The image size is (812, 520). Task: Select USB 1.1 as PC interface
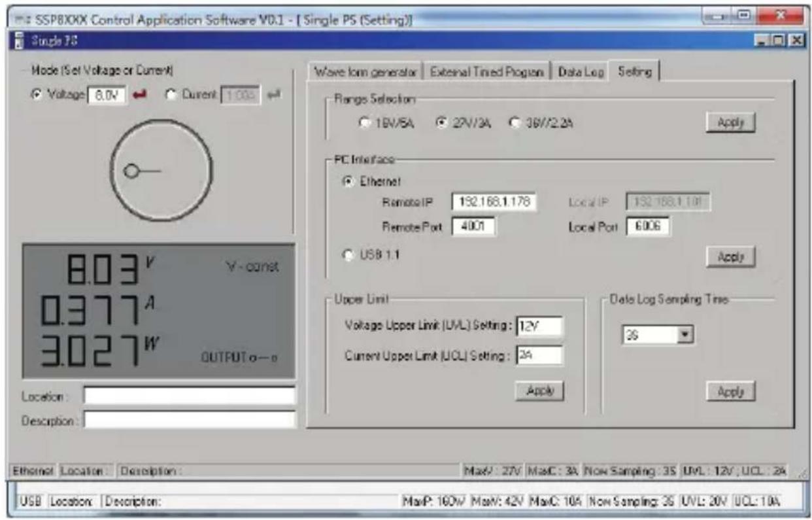pos(348,254)
